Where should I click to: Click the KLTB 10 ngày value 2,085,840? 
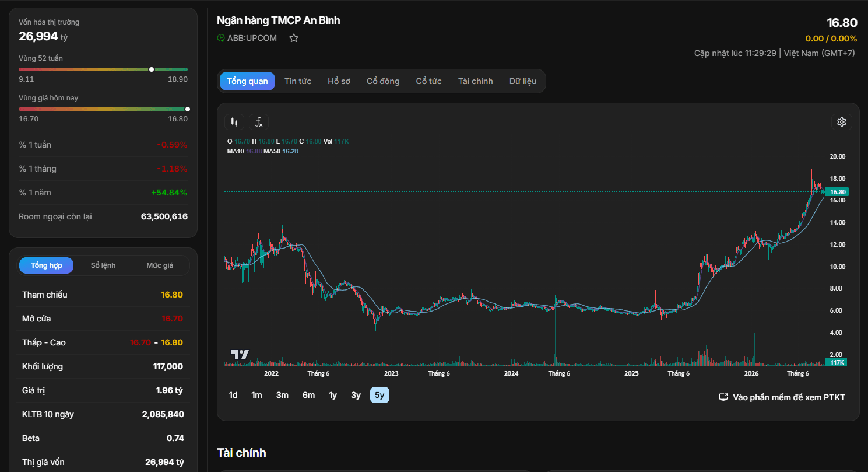click(163, 414)
